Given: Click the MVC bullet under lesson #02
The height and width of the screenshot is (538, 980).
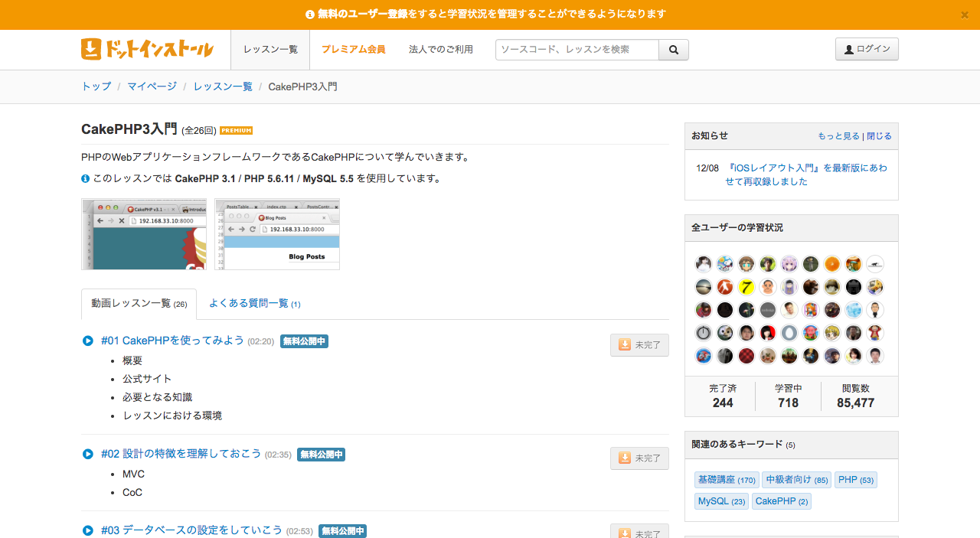Looking at the screenshot, I should [x=133, y=474].
